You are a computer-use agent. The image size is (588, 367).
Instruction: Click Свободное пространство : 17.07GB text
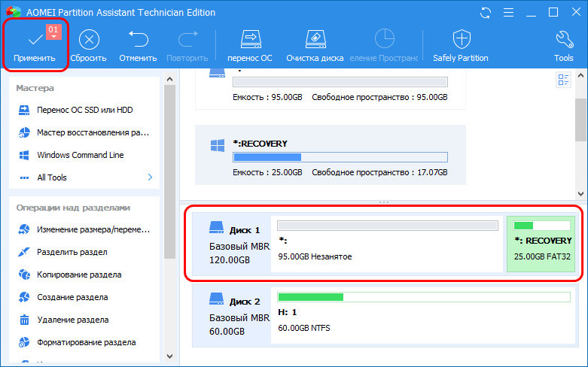[380, 173]
